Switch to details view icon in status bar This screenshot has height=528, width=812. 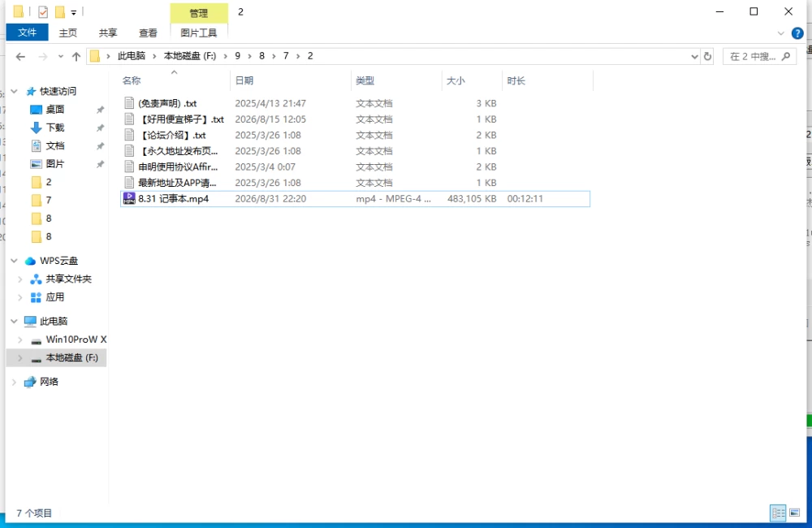[779, 513]
